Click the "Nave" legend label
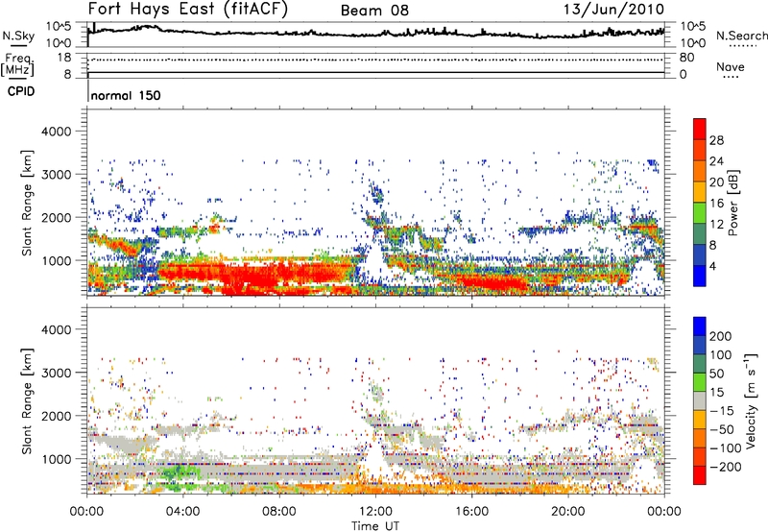This screenshot has width=768, height=532. tap(731, 66)
